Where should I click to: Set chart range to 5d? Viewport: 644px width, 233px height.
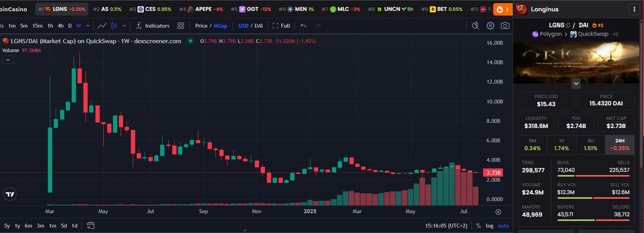coord(63,226)
